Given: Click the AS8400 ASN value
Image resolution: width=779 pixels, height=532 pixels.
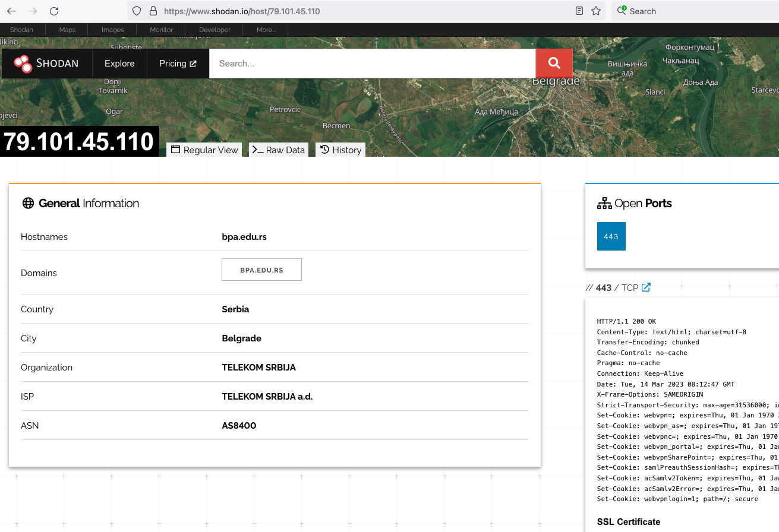Looking at the screenshot, I should 239,426.
